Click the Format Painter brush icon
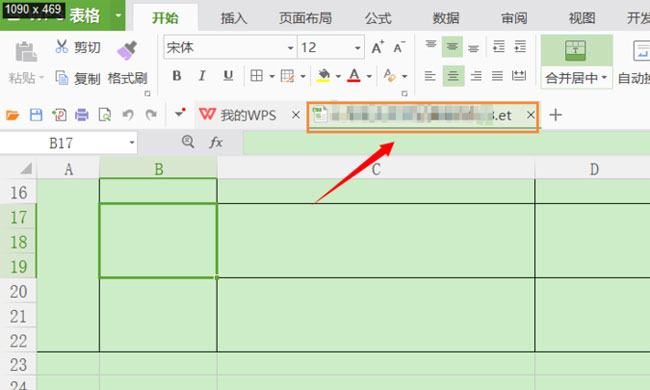Image resolution: width=650 pixels, height=390 pixels. pos(127,51)
